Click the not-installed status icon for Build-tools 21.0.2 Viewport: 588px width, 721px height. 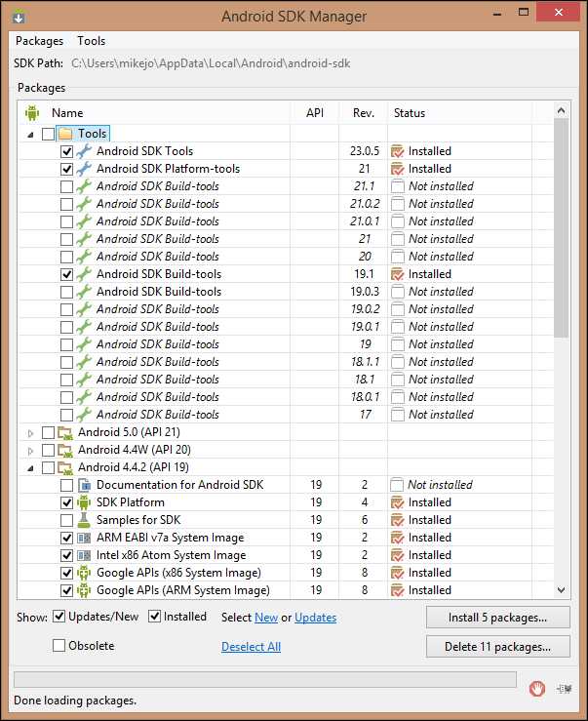click(x=397, y=204)
